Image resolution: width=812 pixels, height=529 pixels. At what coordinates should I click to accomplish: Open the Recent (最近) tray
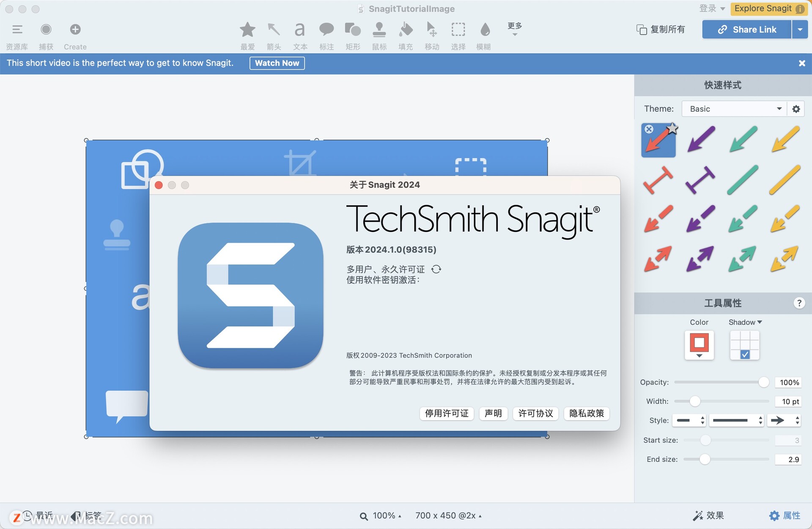pyautogui.click(x=37, y=516)
